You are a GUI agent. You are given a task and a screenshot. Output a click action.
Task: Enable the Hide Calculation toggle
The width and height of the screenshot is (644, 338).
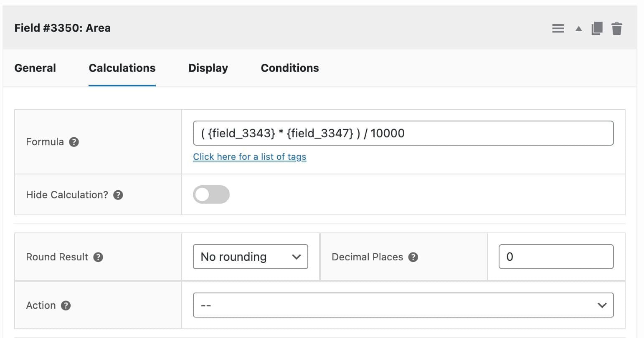(211, 194)
